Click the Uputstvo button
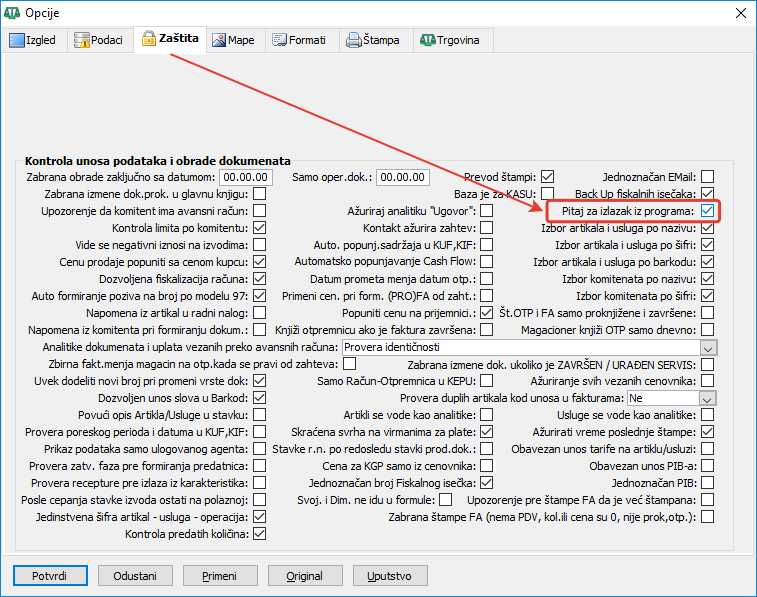757x597 pixels. tap(389, 577)
